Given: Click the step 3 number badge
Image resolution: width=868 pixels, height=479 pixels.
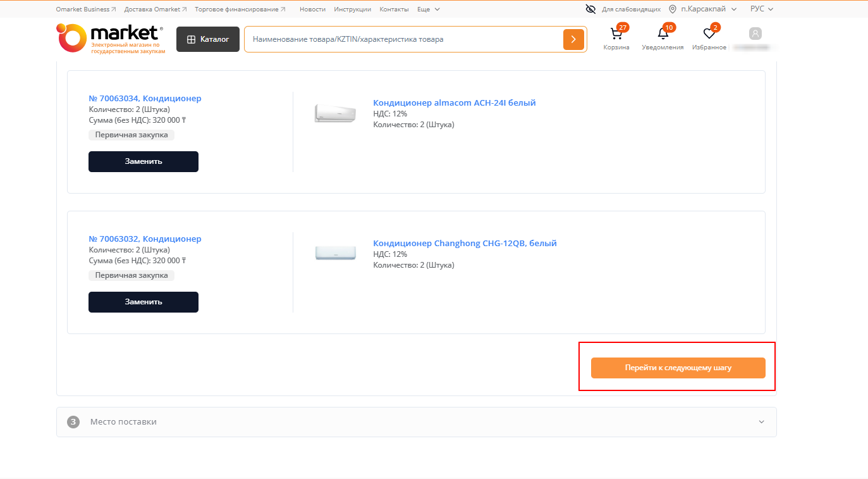Looking at the screenshot, I should [73, 422].
